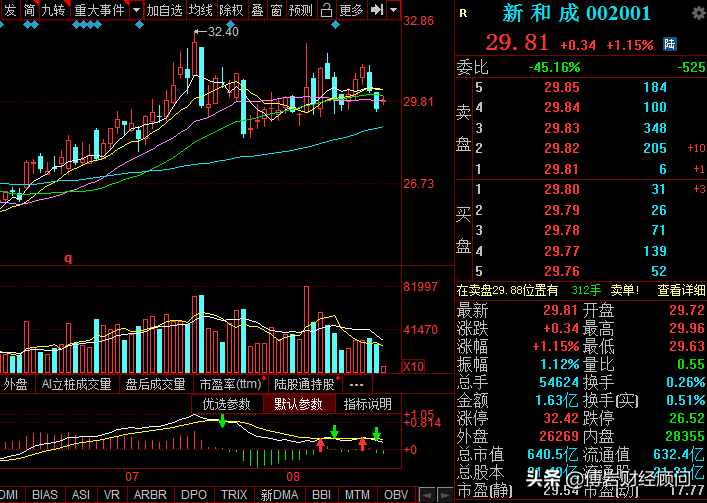
Task: Select the BIAS indicator tab
Action: click(x=45, y=495)
